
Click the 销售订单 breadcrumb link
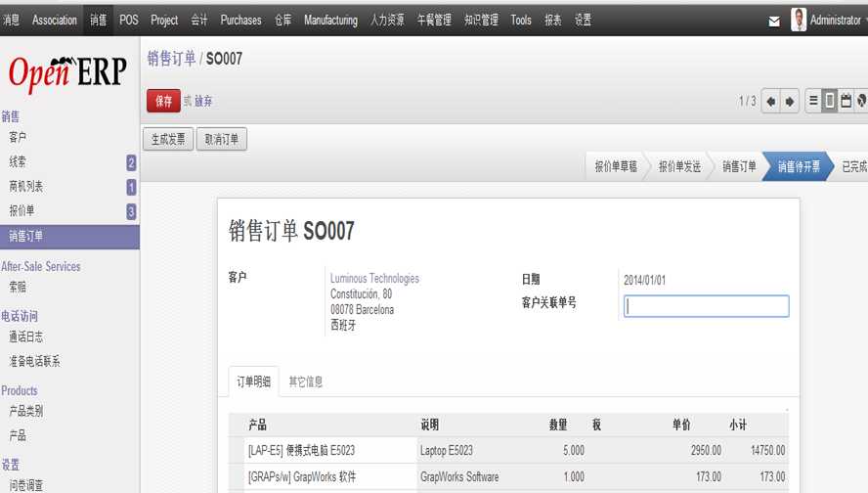click(172, 58)
